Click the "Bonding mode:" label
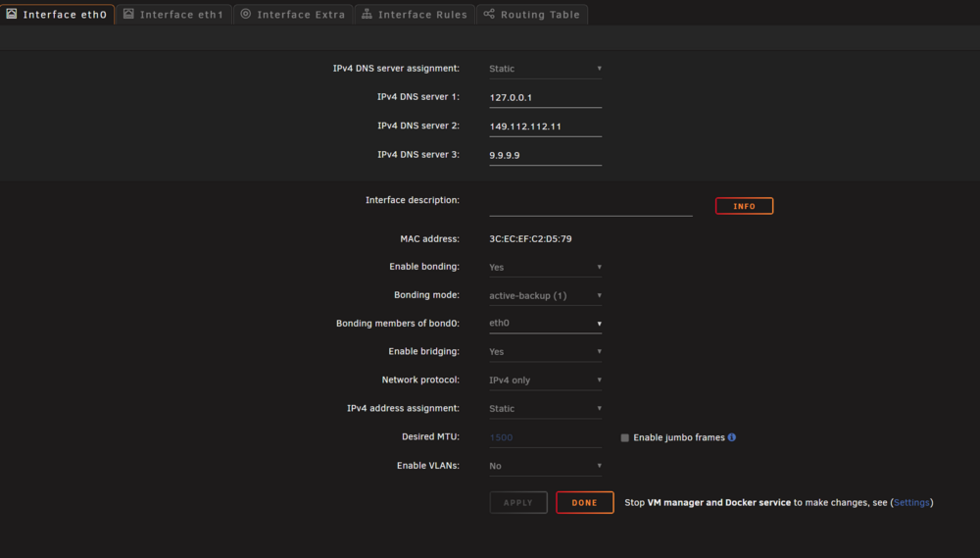This screenshot has width=980, height=558. click(426, 294)
